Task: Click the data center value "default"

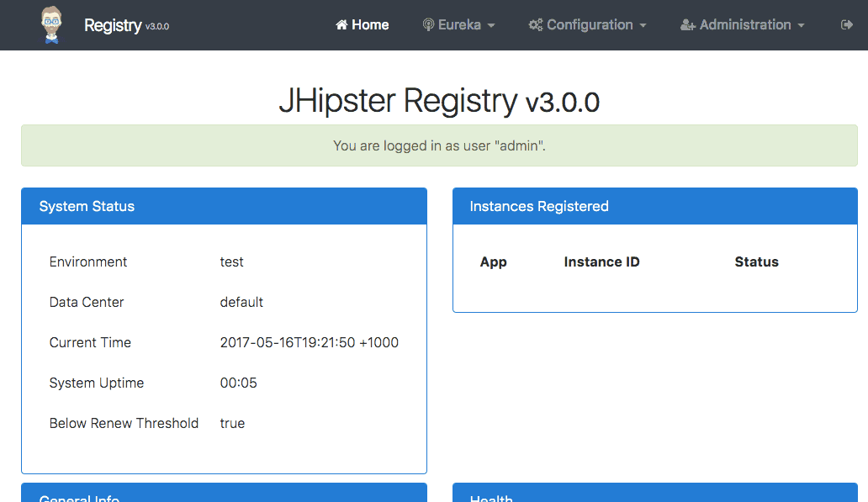Action: click(241, 302)
